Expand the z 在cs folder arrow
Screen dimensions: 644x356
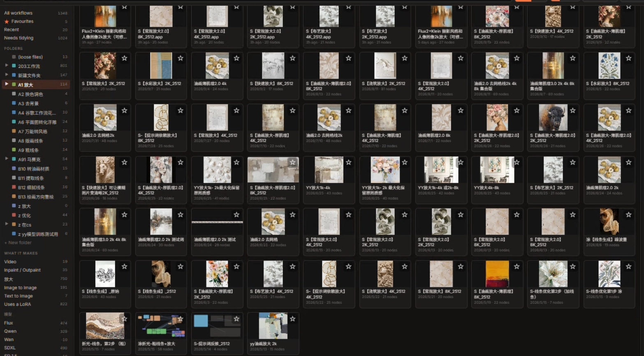[6, 224]
